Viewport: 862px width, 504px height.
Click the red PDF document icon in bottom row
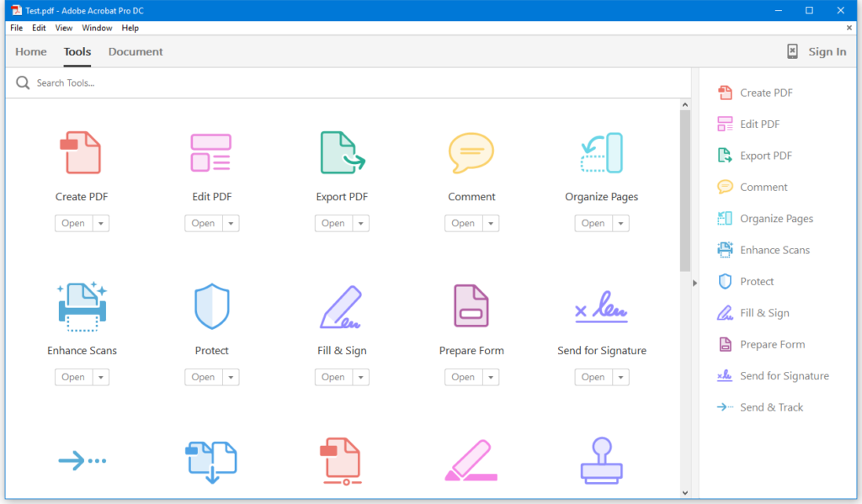(341, 462)
